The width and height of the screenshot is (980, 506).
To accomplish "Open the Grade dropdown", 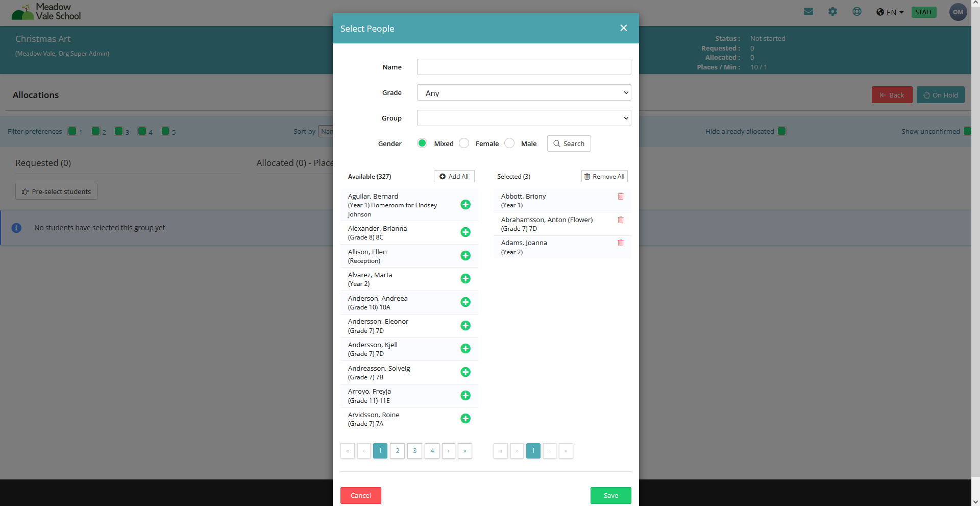I will pos(524,93).
